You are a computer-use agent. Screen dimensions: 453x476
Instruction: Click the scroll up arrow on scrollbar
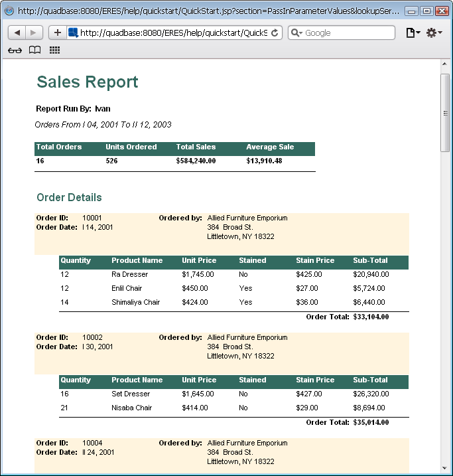[x=445, y=64]
